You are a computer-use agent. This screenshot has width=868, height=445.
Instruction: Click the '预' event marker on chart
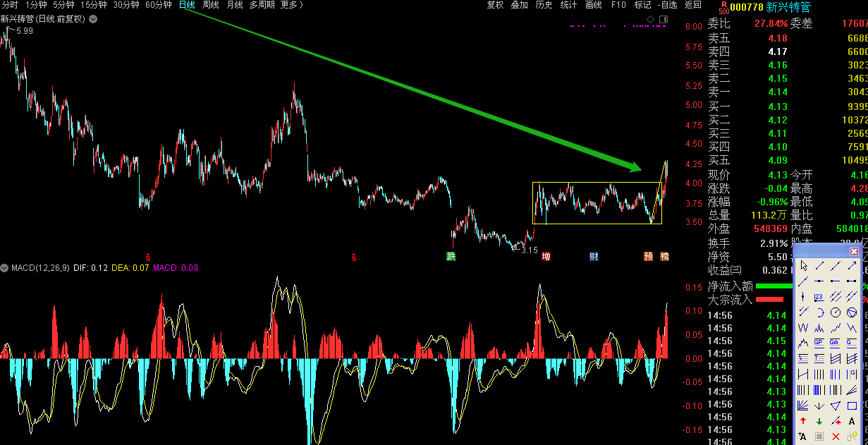click(x=648, y=257)
